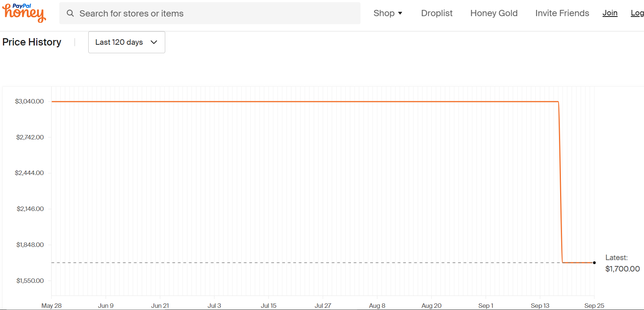Viewport: 644px width, 310px height.
Task: Click the Aug 20 date on the chart axis
Action: click(x=432, y=306)
